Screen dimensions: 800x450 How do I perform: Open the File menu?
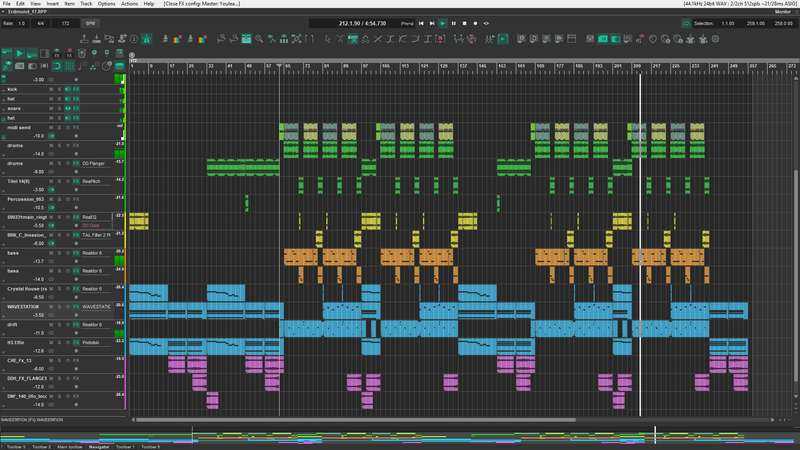(7, 4)
